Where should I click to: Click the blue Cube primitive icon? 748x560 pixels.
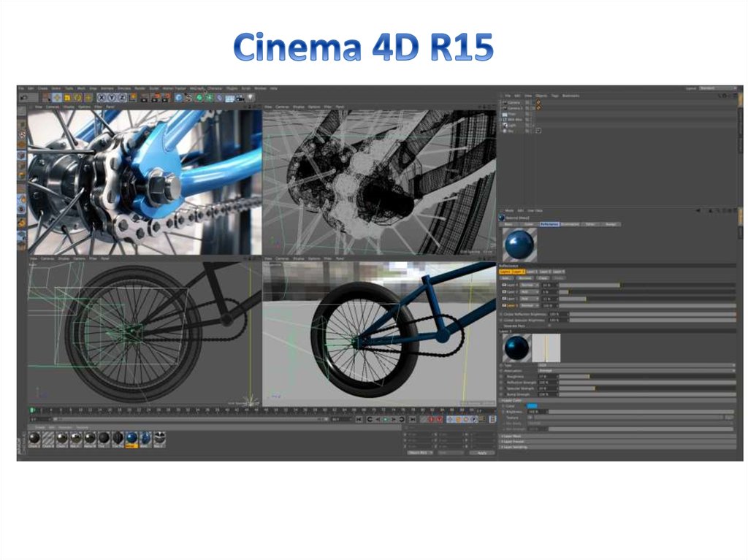click(x=178, y=98)
